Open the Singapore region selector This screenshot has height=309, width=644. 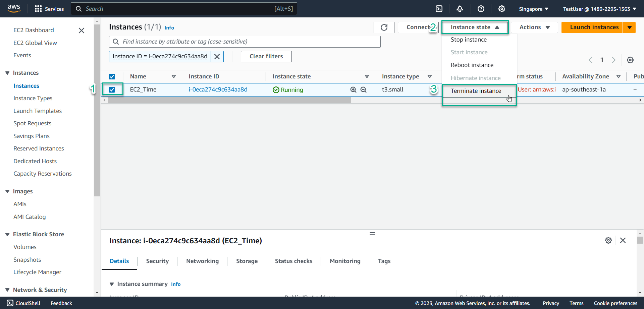533,9
